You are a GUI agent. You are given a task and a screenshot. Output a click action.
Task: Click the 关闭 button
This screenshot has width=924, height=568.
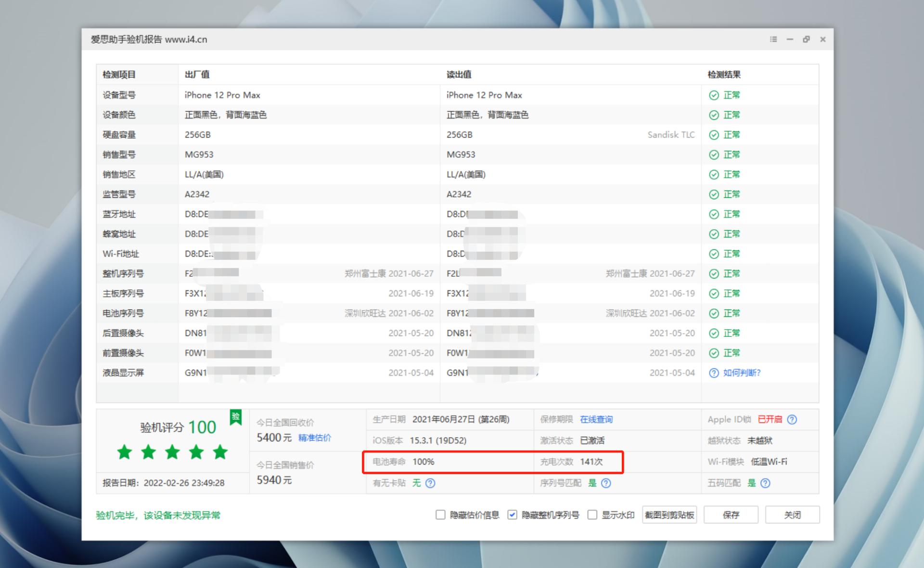click(793, 515)
